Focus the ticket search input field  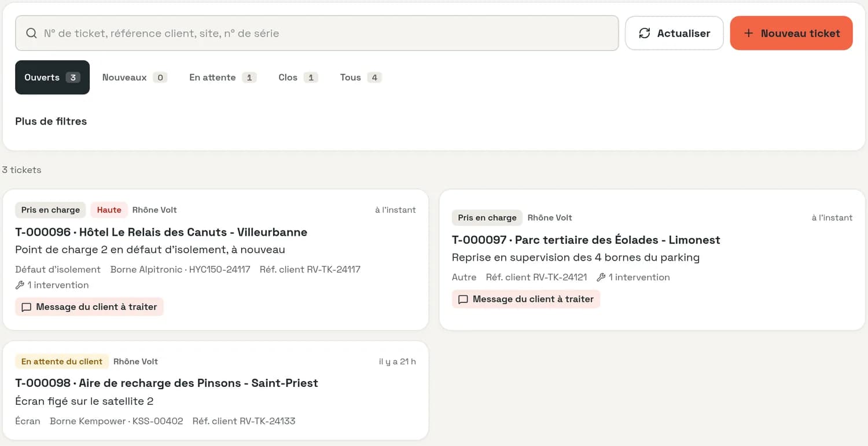(317, 34)
